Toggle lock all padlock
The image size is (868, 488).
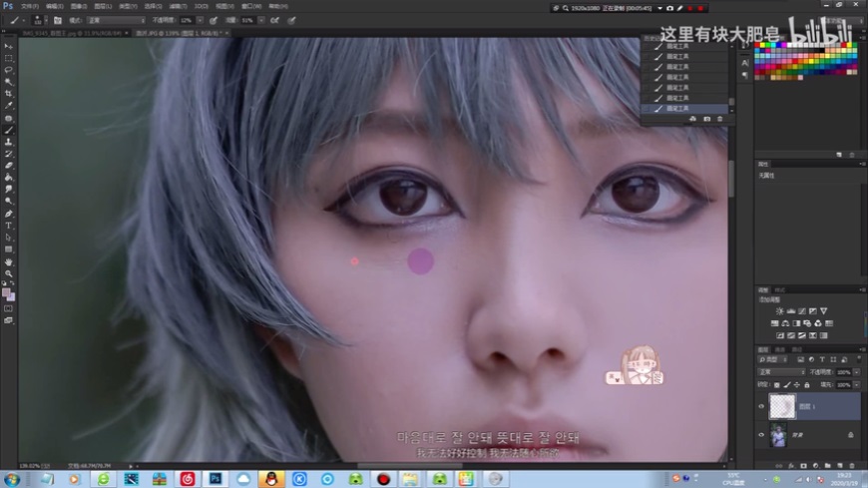coord(807,385)
